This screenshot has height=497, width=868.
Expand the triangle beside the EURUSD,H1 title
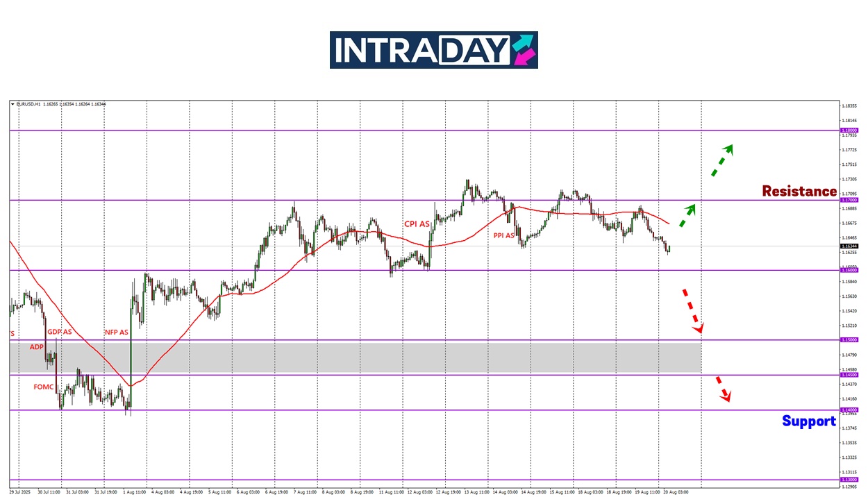click(12, 104)
